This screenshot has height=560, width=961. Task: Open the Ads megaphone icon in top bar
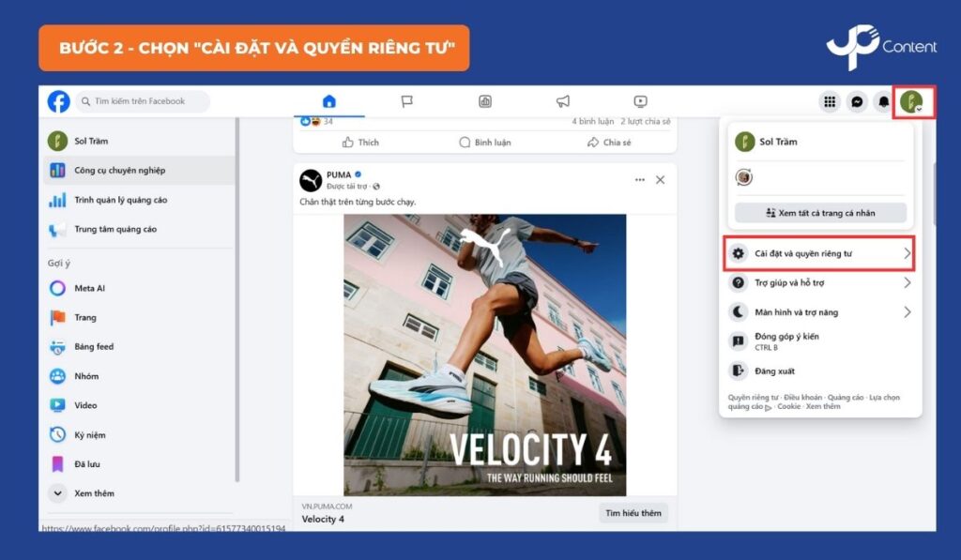(562, 101)
